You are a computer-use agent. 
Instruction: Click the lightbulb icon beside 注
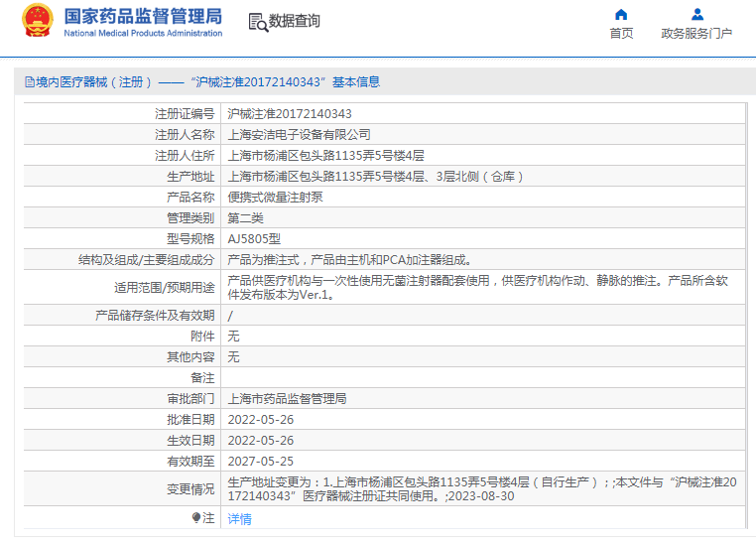pyautogui.click(x=195, y=517)
